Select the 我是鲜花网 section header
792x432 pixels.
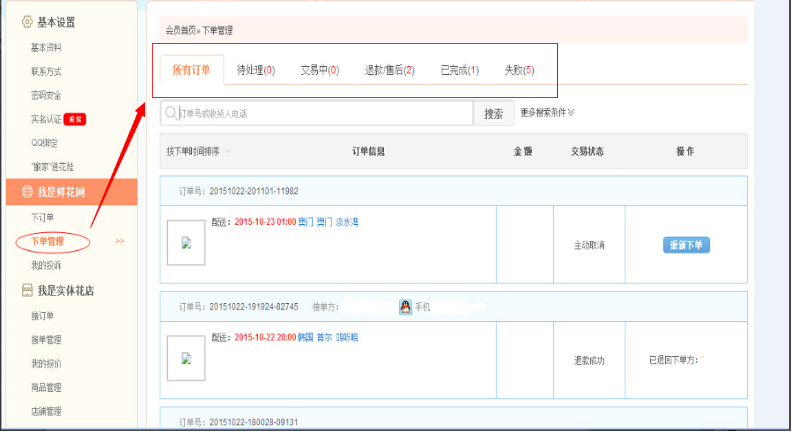pos(72,191)
